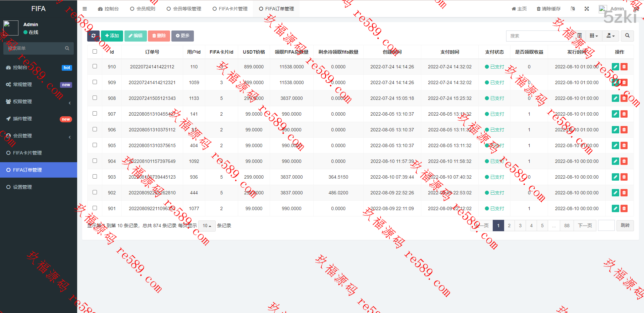Select checkbox for row Id 908
The image size is (644, 313).
pos(95,98)
